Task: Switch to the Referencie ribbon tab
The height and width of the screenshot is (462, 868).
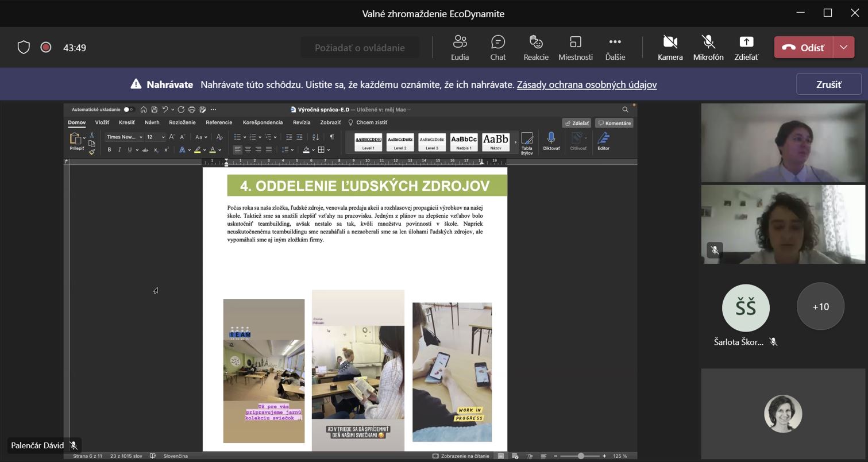Action: (219, 122)
